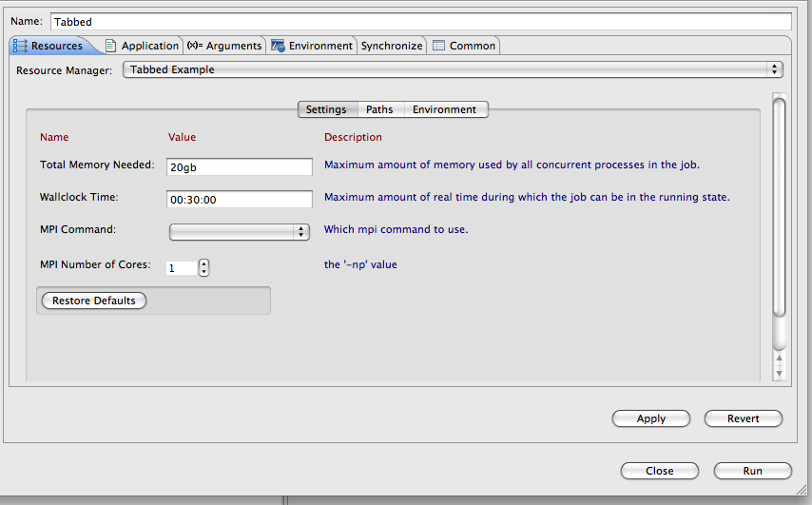Click the Run button
The height and width of the screenshot is (505, 812).
click(x=752, y=471)
